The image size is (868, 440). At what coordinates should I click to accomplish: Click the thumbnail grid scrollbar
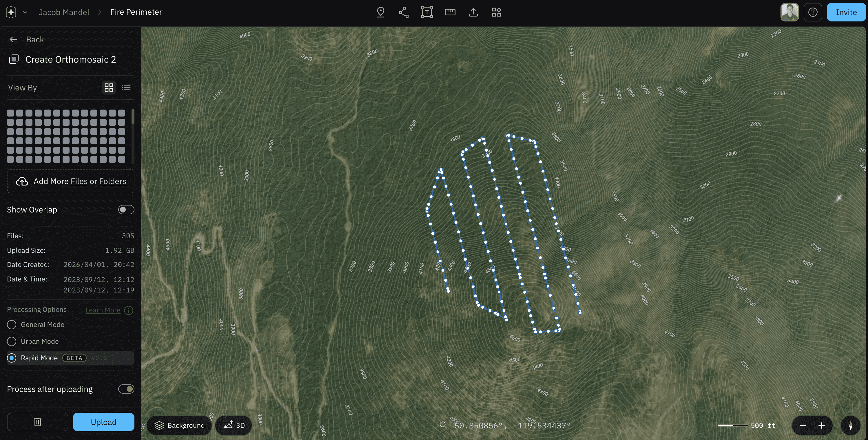(x=133, y=117)
